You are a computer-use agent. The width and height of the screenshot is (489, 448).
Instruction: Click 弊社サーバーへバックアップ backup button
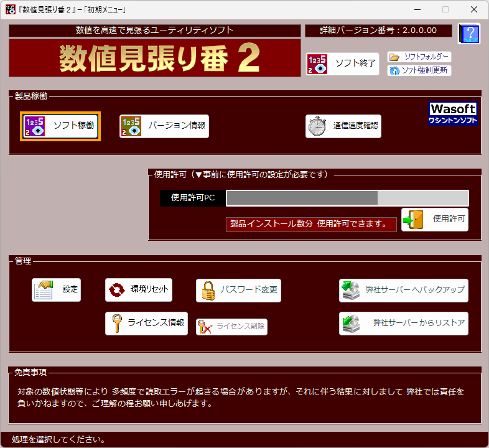404,291
